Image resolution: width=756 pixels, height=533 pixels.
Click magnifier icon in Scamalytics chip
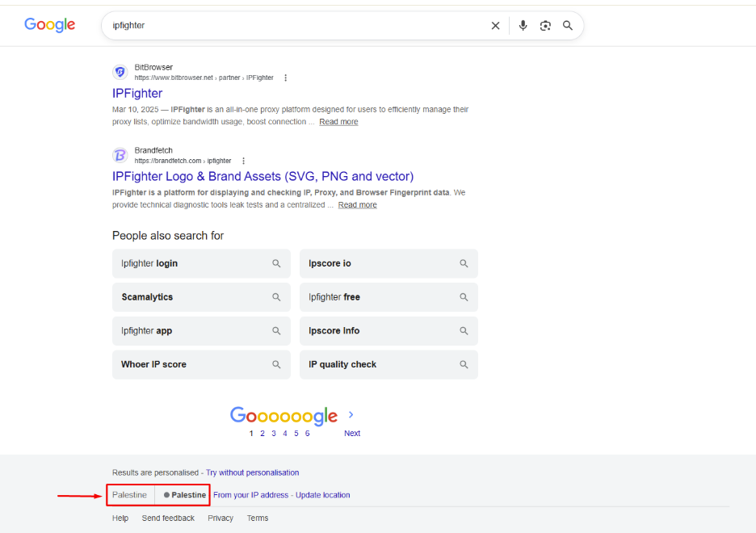click(276, 297)
